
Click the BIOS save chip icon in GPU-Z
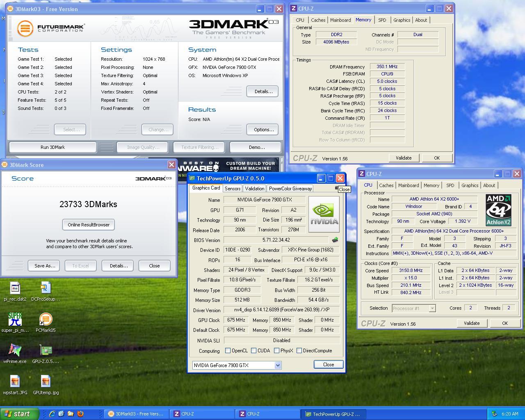pos(335,240)
